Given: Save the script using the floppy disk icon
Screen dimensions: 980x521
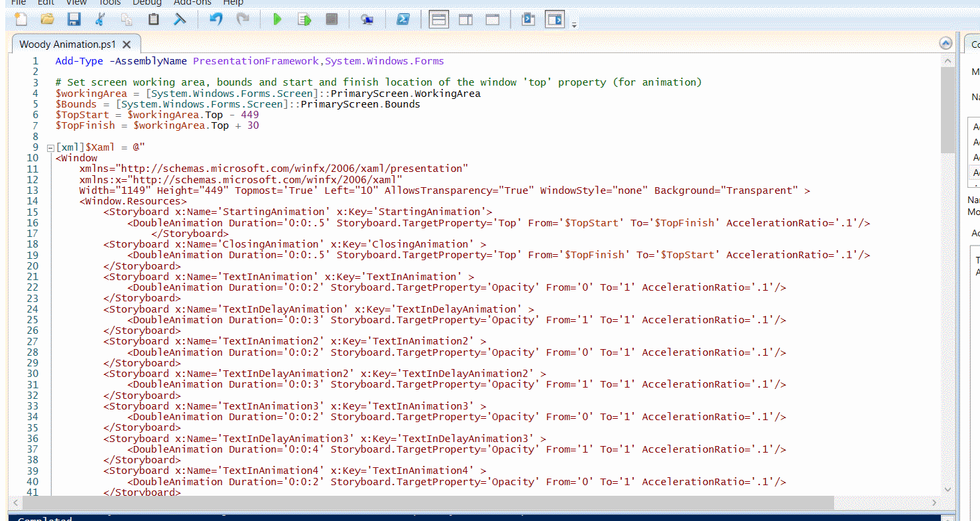Looking at the screenshot, I should [74, 19].
